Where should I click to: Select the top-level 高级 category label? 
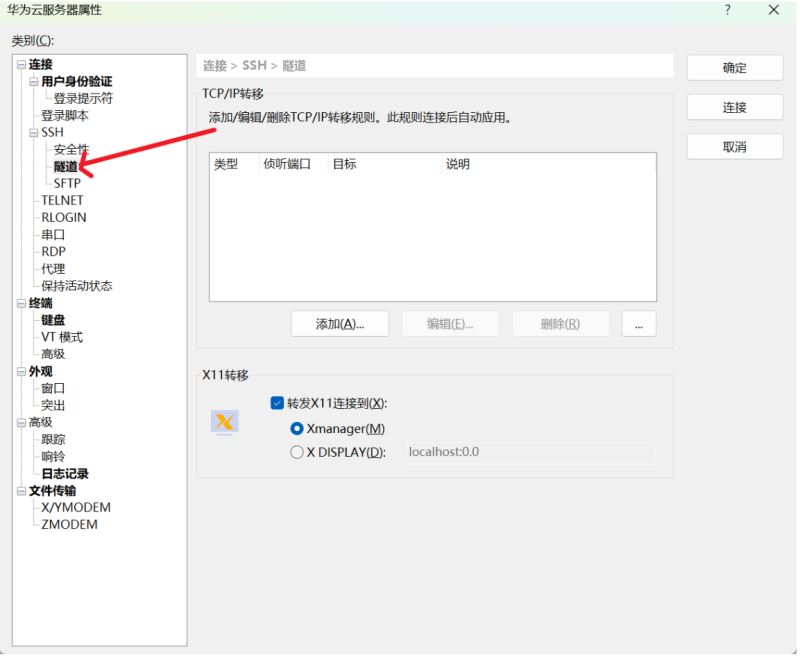coord(40,422)
